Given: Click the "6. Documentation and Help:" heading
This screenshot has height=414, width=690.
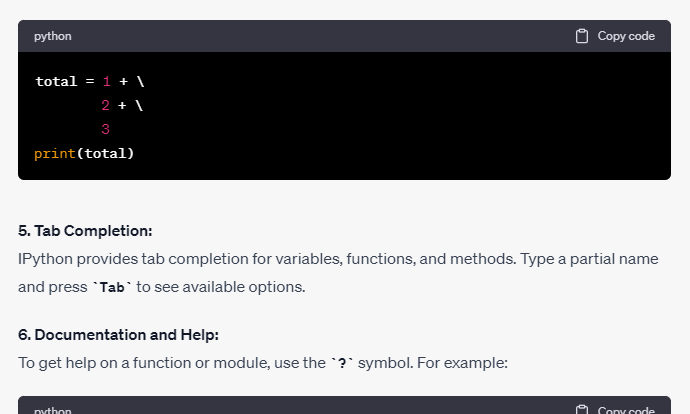Looking at the screenshot, I should (x=118, y=335).
